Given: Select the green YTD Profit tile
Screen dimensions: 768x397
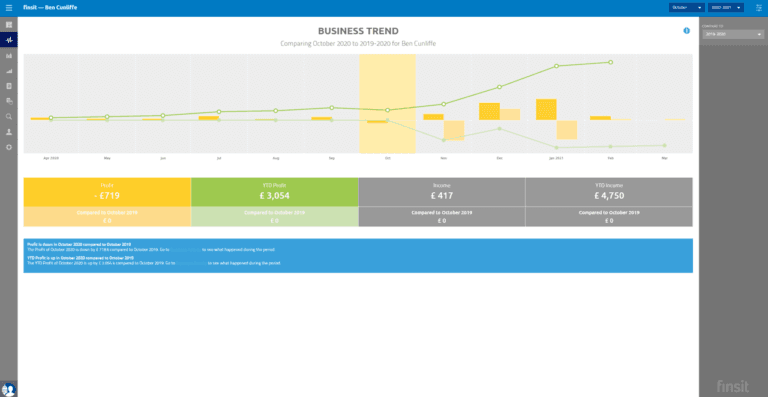Looking at the screenshot, I should pyautogui.click(x=274, y=192).
